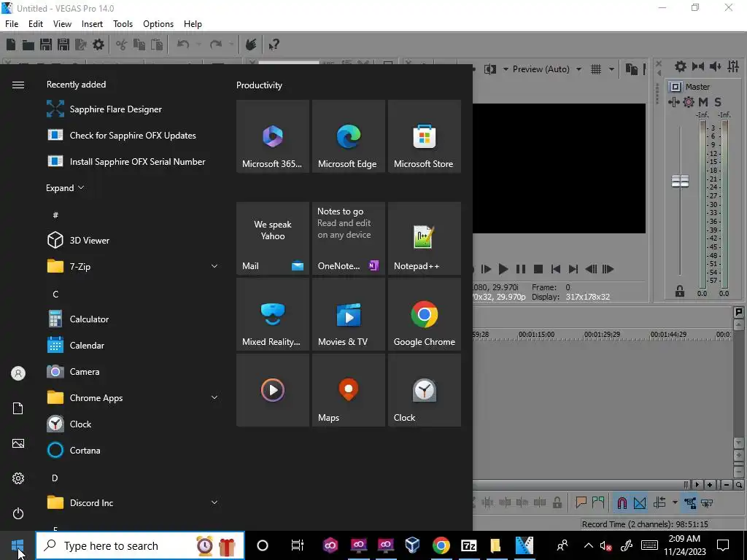Click the Insert Marker icon
747x560 pixels.
click(581, 502)
